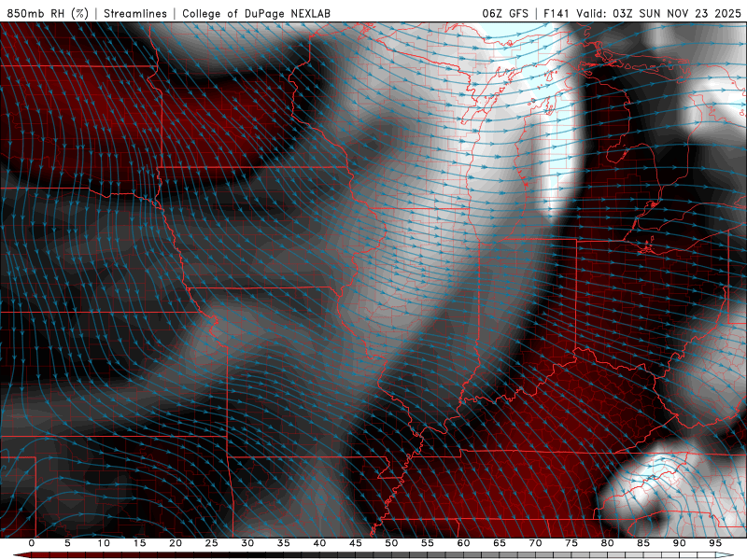Click the colorbar label "70"
Viewport: 747px width, 560px height.
pos(535,543)
